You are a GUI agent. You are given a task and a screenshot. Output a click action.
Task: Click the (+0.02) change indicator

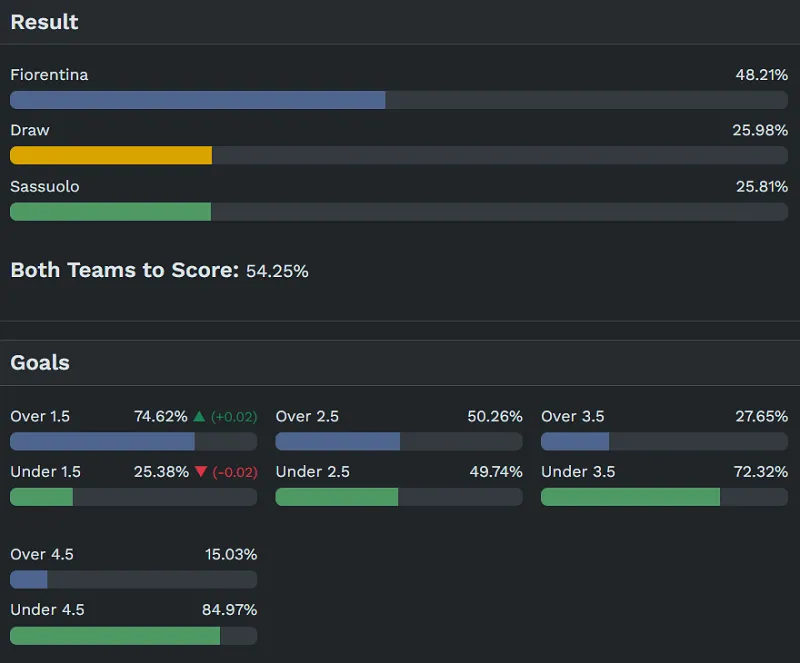(234, 417)
